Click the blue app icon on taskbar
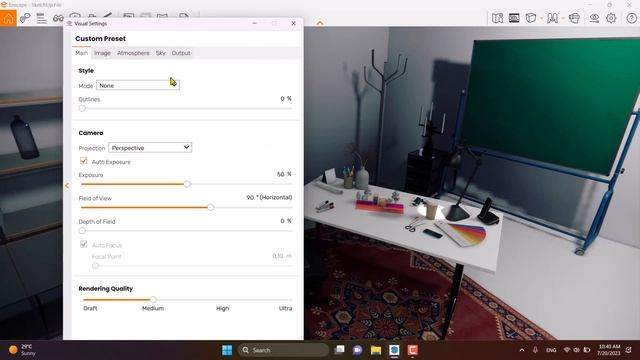 pyautogui.click(x=394, y=350)
